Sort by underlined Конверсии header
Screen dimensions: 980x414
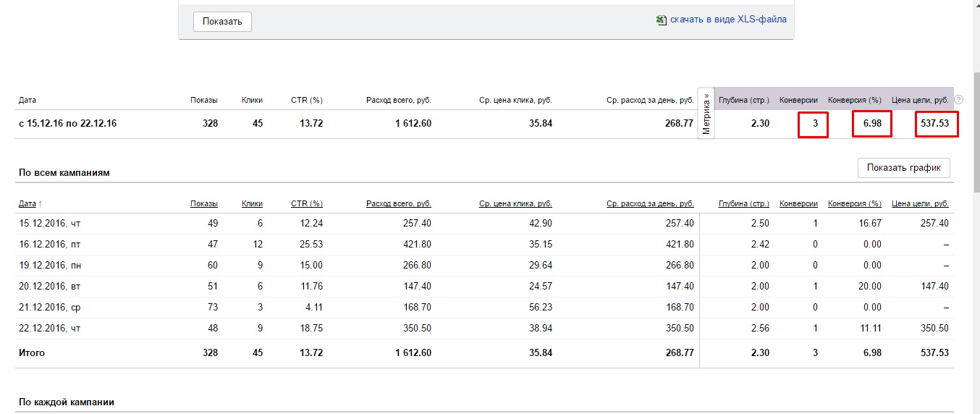click(x=798, y=204)
